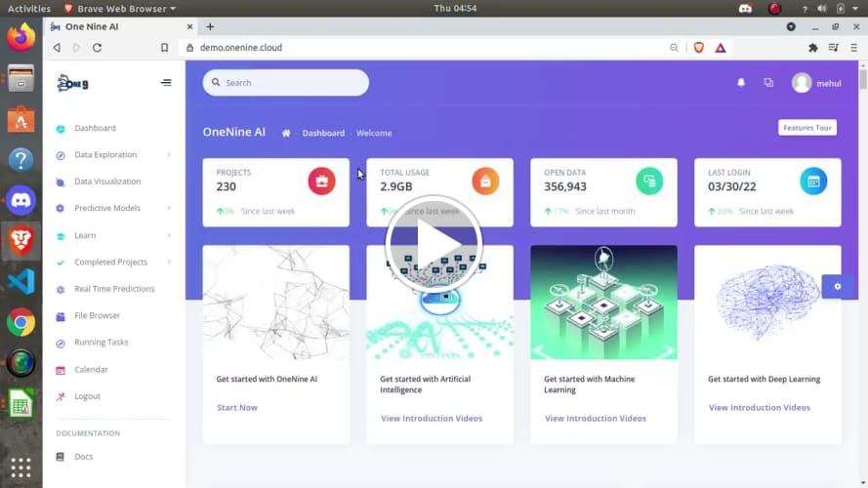Open File Browser from sidebar
This screenshot has width=868, height=488.
click(x=97, y=315)
